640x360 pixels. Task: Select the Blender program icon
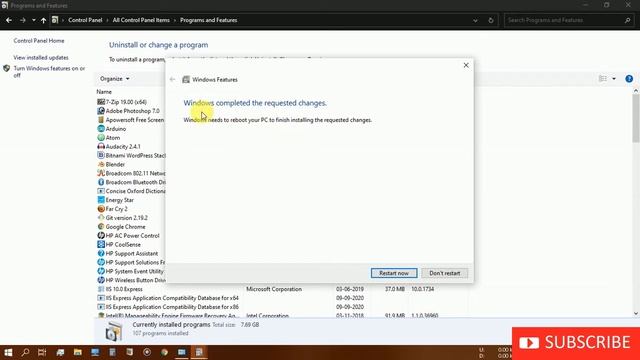[101, 164]
